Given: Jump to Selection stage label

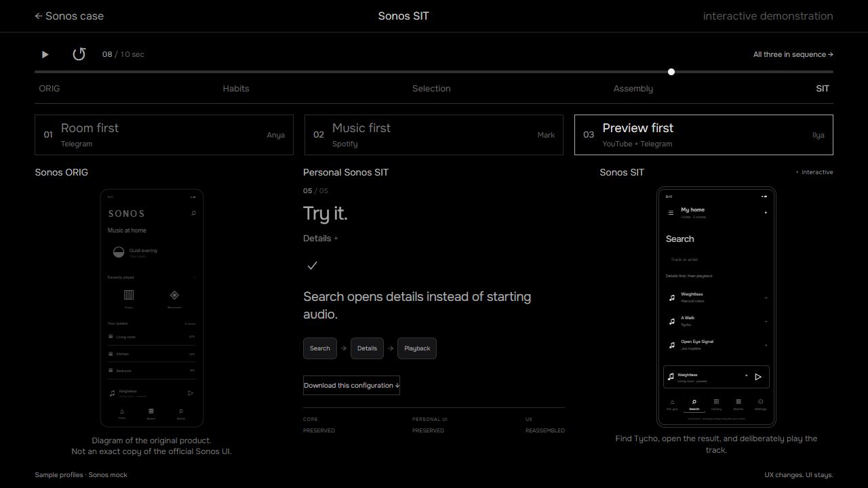Looking at the screenshot, I should [x=431, y=89].
